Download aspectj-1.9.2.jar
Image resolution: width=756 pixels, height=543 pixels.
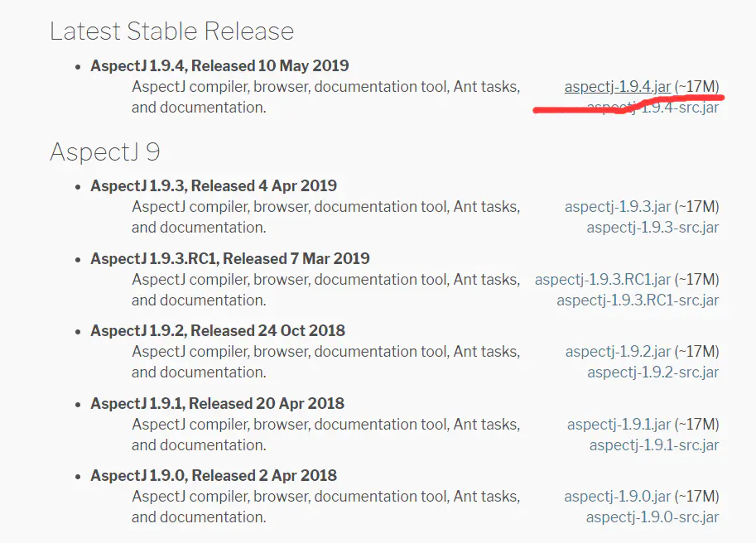618,352
